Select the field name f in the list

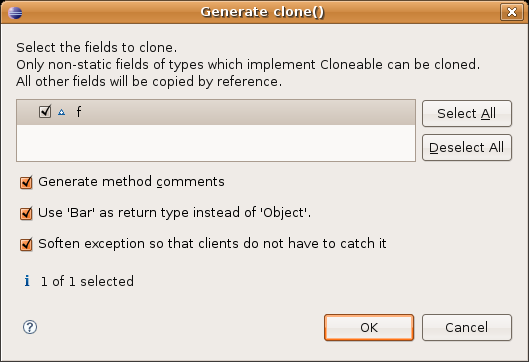pos(79,112)
